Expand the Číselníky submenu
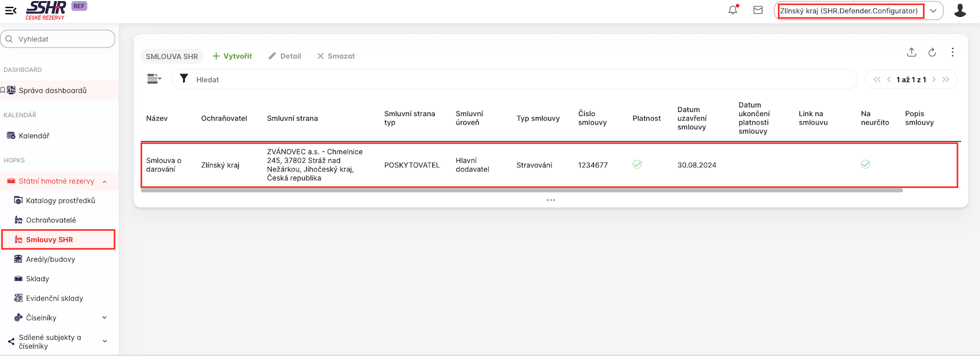Screen dimensions: 980x356 tap(105, 318)
